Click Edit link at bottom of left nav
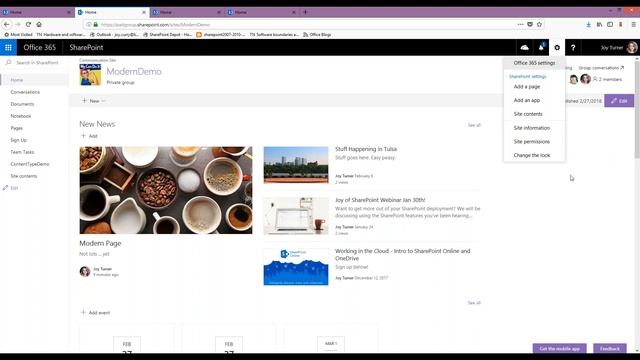The image size is (640, 360). pyautogui.click(x=11, y=188)
